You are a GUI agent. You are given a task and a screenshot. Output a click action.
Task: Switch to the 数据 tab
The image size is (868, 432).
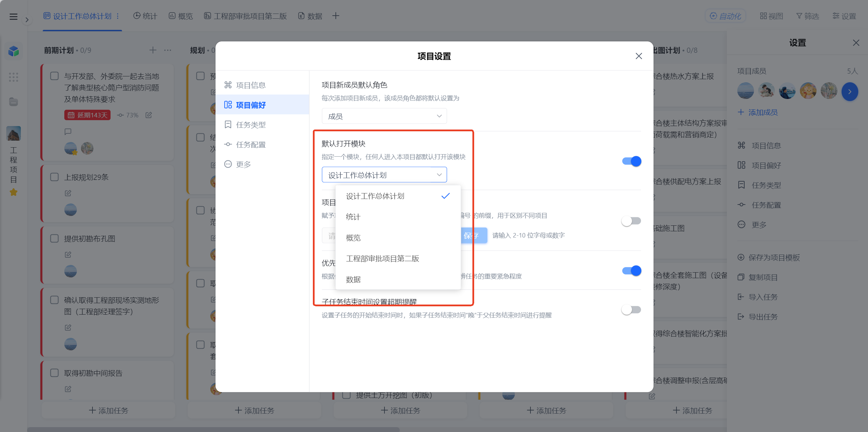coord(310,16)
